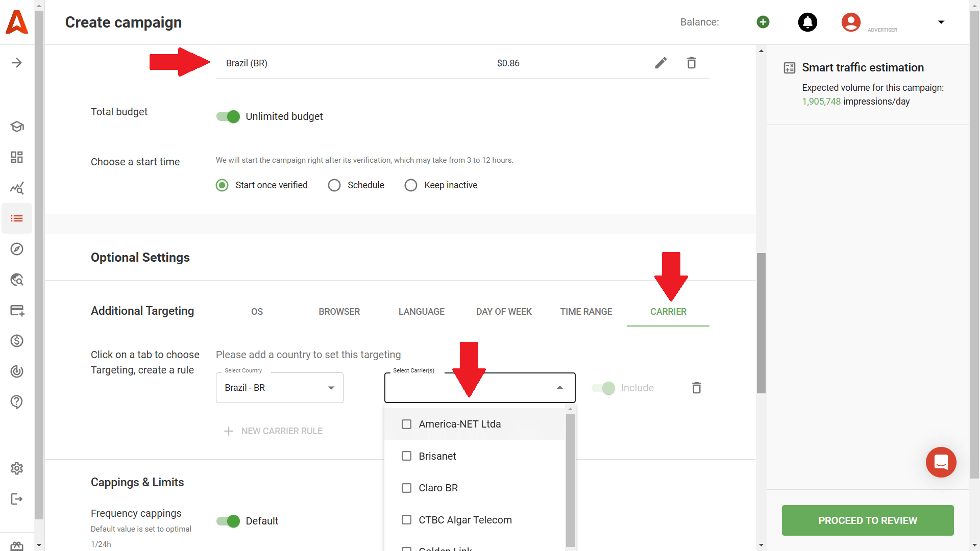
Task: Edit the Brazil (BR) rate with pencil icon
Action: click(x=660, y=62)
